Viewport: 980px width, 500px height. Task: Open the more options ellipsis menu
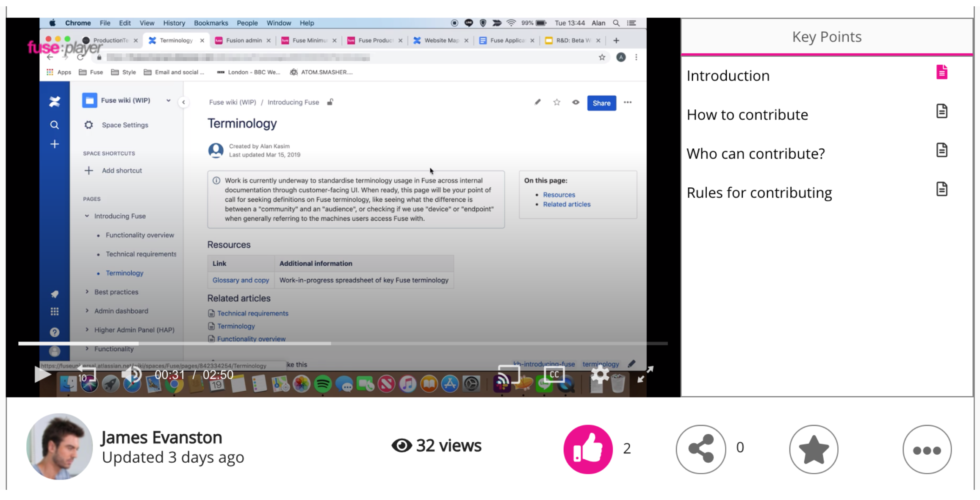pyautogui.click(x=927, y=449)
